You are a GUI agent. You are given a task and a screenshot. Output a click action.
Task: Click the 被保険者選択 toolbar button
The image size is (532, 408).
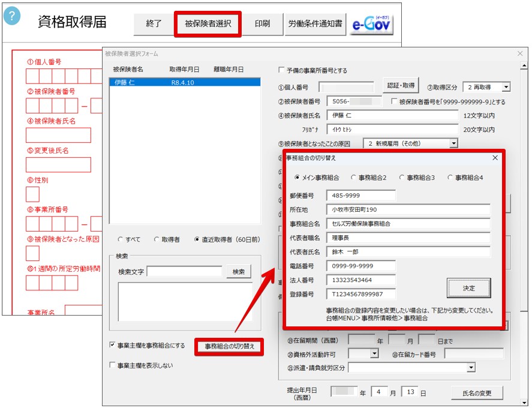click(208, 24)
